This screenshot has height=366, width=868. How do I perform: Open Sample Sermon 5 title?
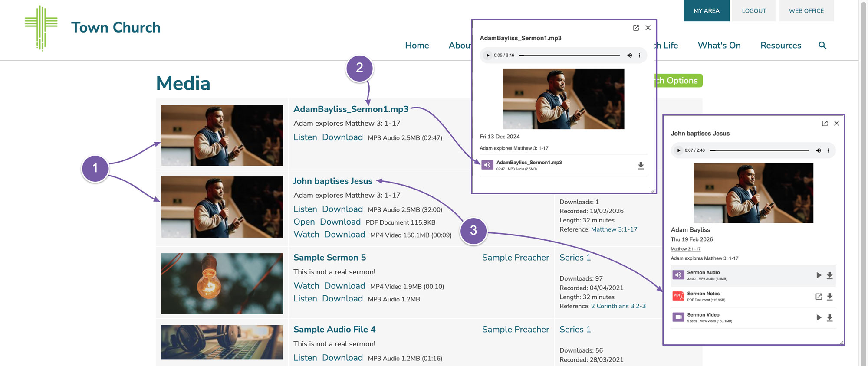330,258
